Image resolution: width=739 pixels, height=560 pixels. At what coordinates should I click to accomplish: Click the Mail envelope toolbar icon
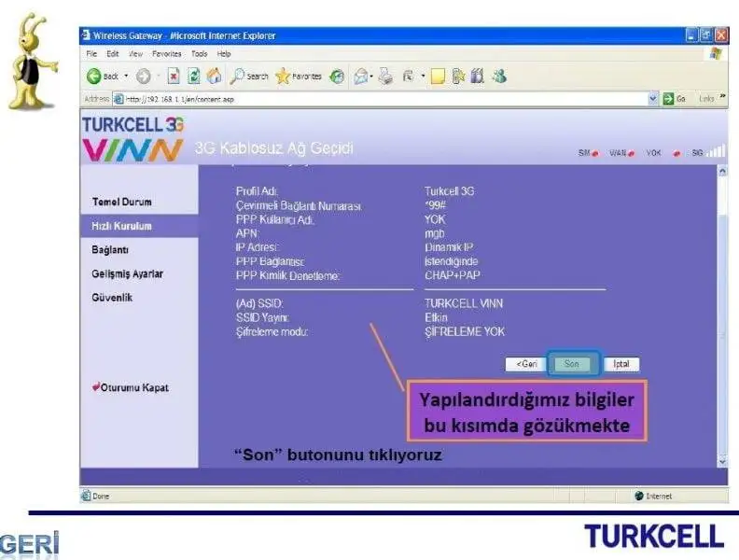click(x=361, y=76)
